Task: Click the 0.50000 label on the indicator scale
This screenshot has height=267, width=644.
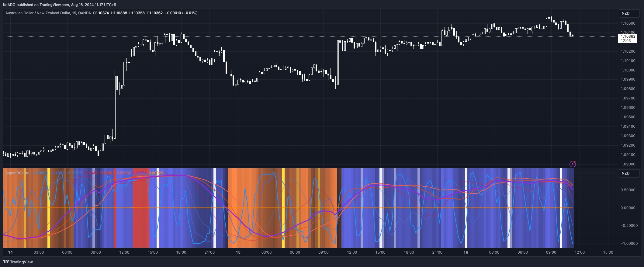Action: [628, 190]
